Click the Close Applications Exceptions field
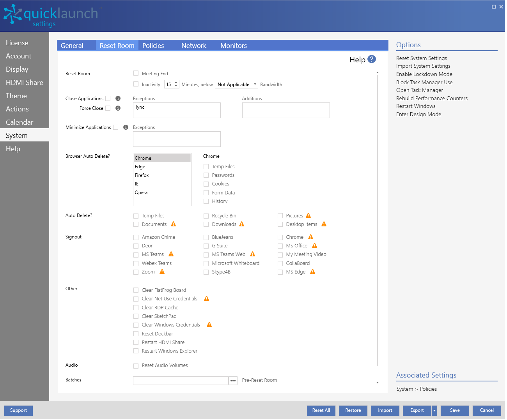 click(x=177, y=110)
